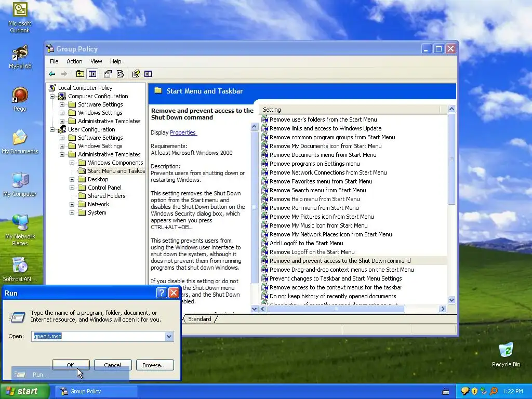Select SoftrosLAN desktop icon
532x399 pixels.
coord(20,270)
